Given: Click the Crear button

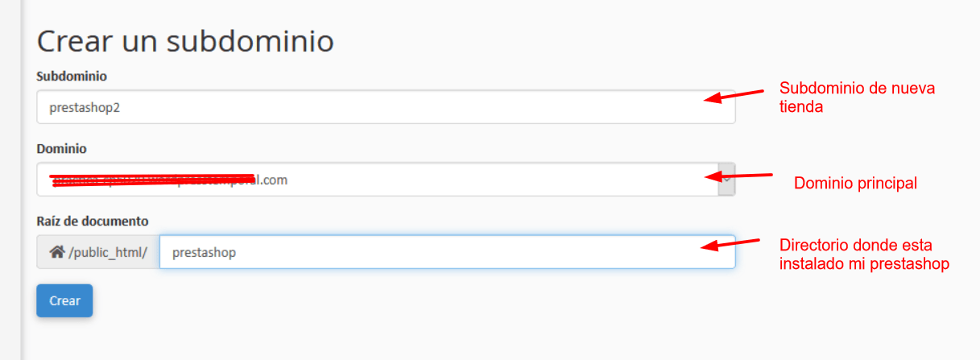Looking at the screenshot, I should click(64, 300).
